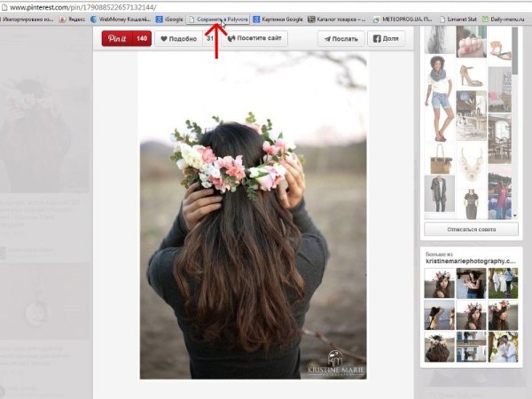This screenshot has width=532, height=399.
Task: Open the woman in pink by pool thumbnail
Action: pos(500,192)
